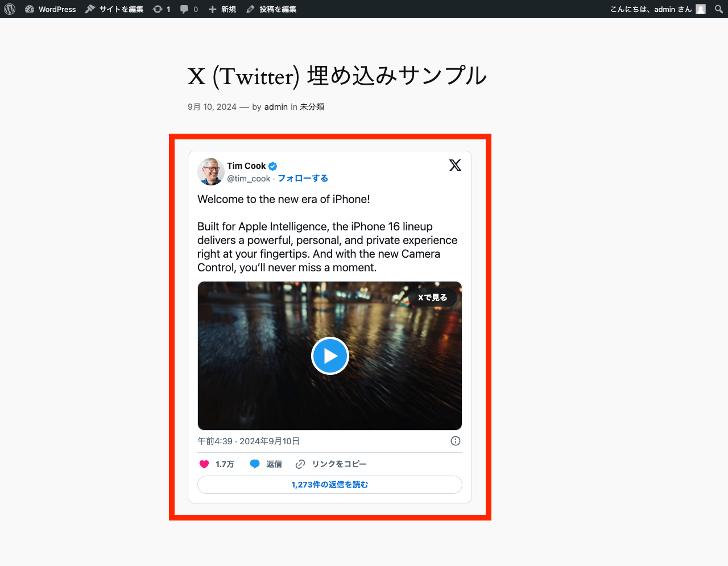Click the blue reply bubble icon
Screen dimensions: 728x566
pyautogui.click(x=255, y=464)
